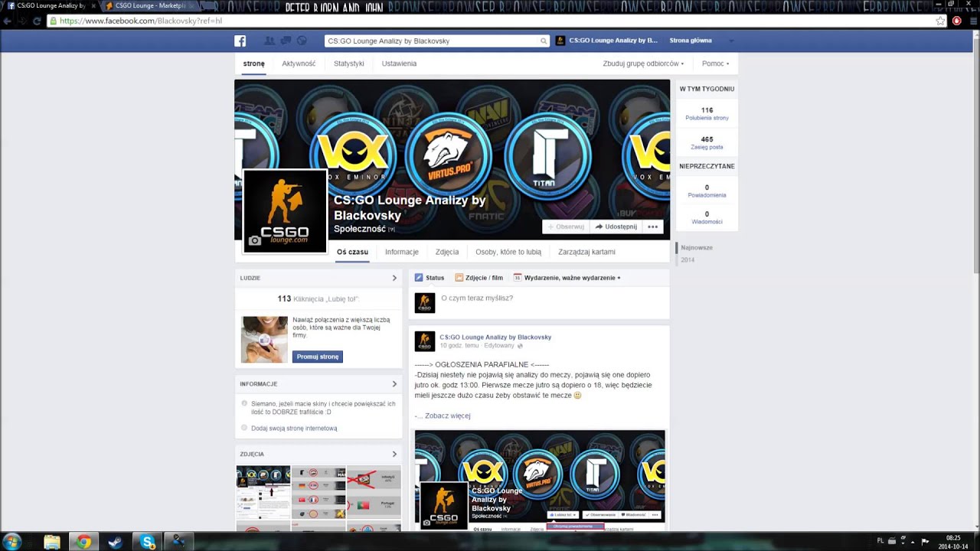Screen dimensions: 980x551
Task: Click Polubienia strony stat link
Action: pos(707,118)
